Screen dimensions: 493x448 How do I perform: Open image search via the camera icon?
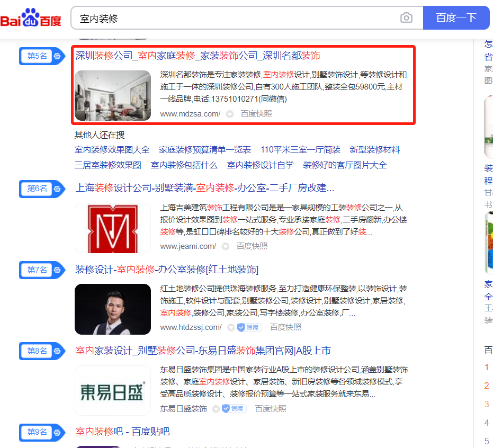tap(406, 18)
